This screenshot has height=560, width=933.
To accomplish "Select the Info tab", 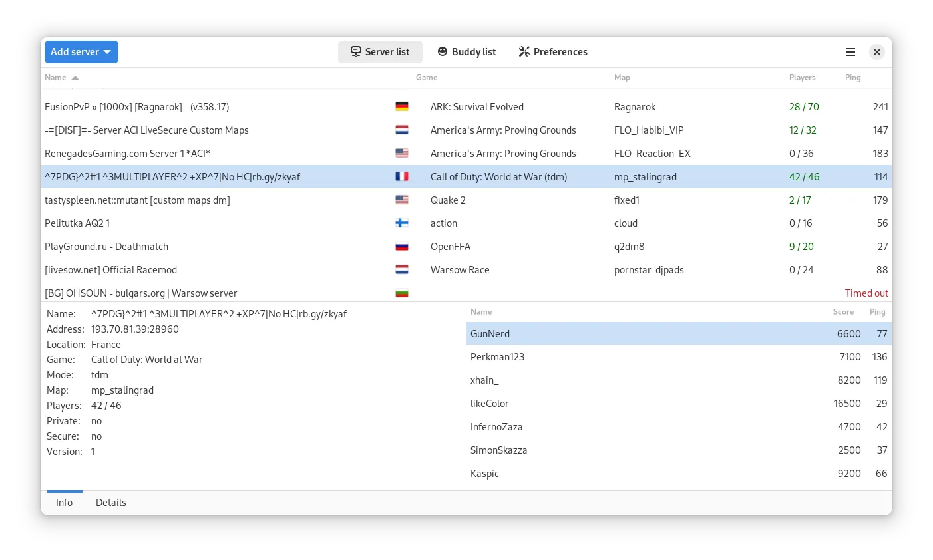I will coord(64,503).
